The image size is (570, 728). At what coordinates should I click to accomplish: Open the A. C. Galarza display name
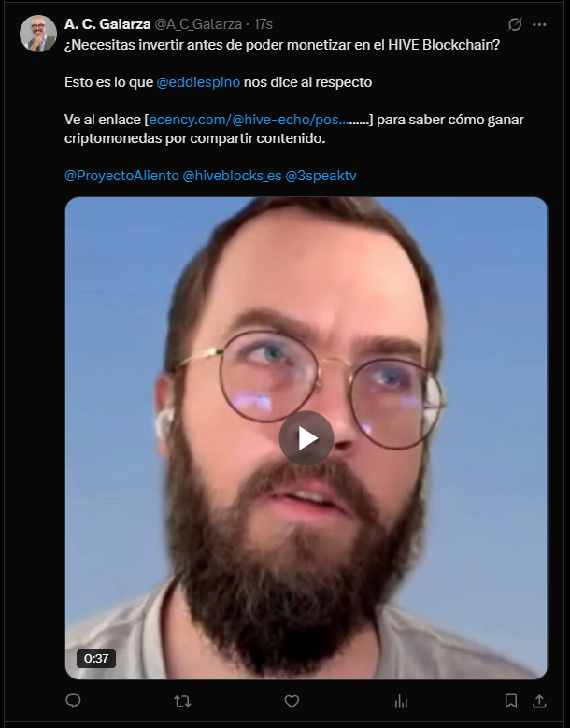coord(107,24)
